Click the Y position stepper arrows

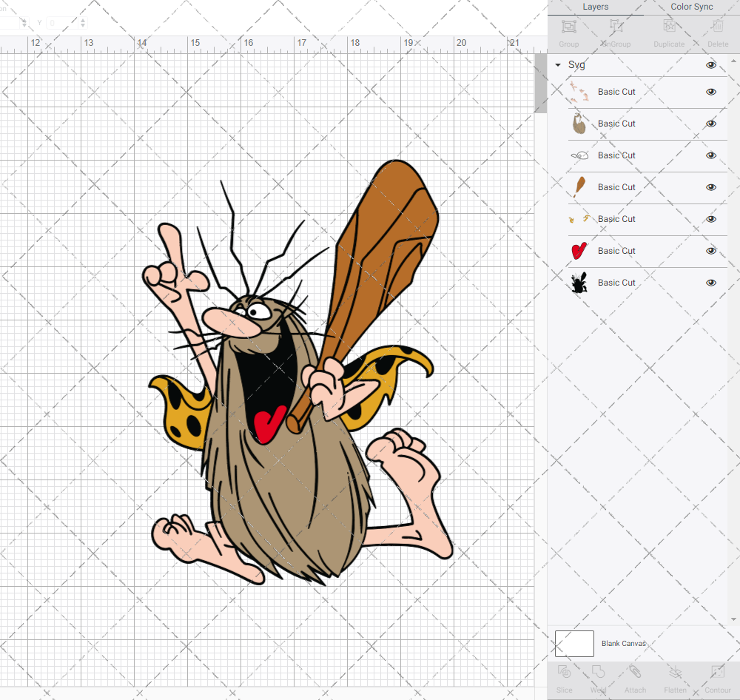[x=83, y=23]
